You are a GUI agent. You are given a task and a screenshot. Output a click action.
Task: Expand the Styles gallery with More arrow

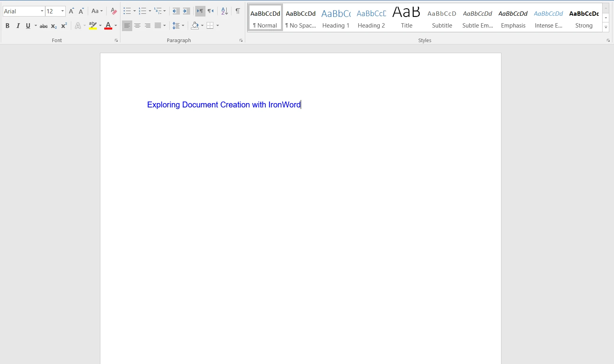click(606, 28)
